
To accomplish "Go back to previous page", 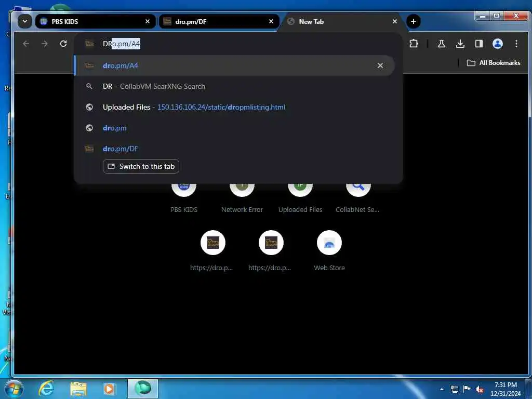I will click(26, 44).
